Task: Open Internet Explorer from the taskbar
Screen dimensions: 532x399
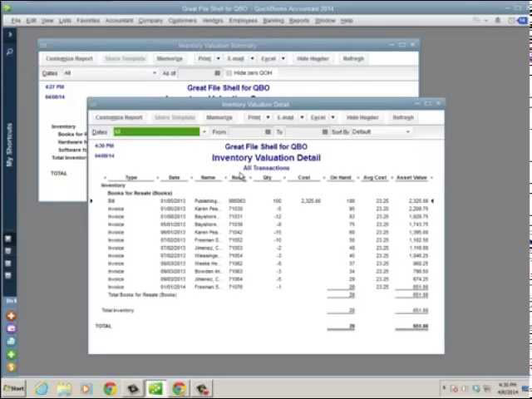Action: [x=41, y=388]
